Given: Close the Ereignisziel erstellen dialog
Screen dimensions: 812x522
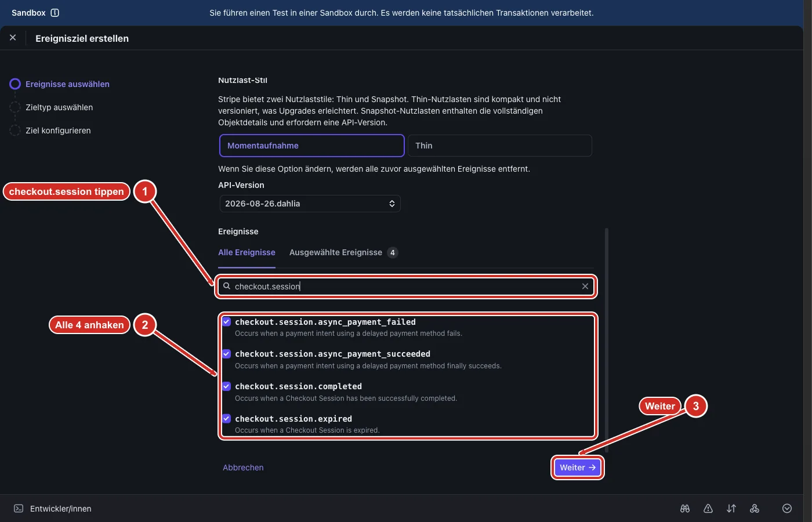Looking at the screenshot, I should click(13, 38).
